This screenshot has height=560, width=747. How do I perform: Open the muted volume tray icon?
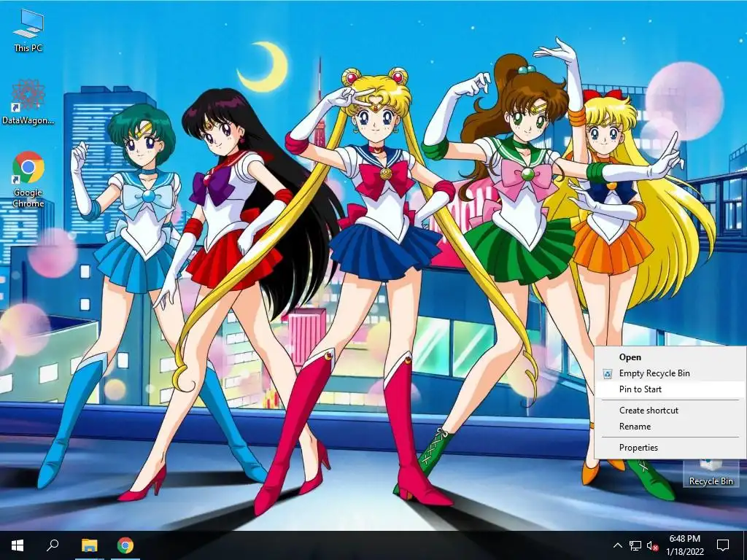point(652,545)
